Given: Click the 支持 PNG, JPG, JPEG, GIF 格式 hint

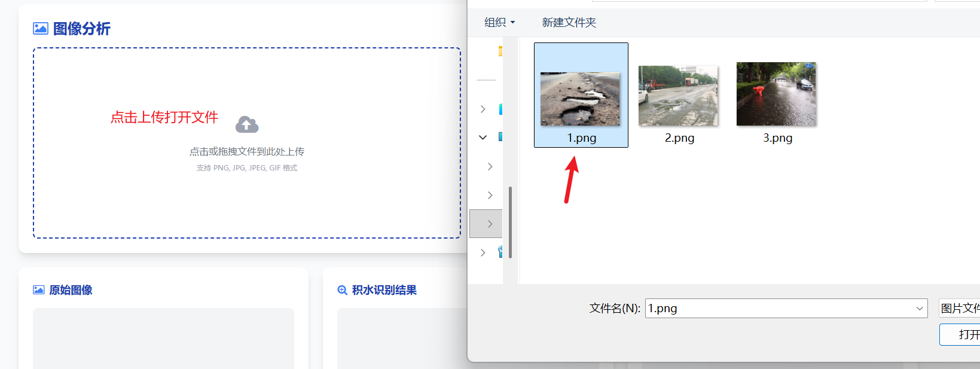Looking at the screenshot, I should (247, 168).
